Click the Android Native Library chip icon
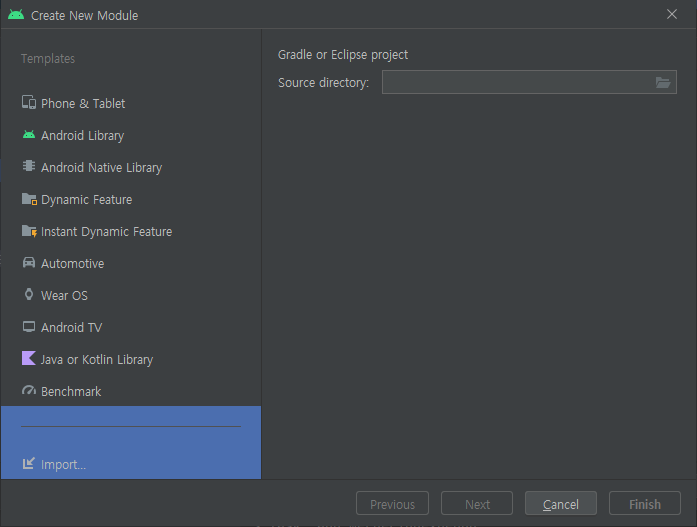The width and height of the screenshot is (697, 527). click(x=29, y=166)
